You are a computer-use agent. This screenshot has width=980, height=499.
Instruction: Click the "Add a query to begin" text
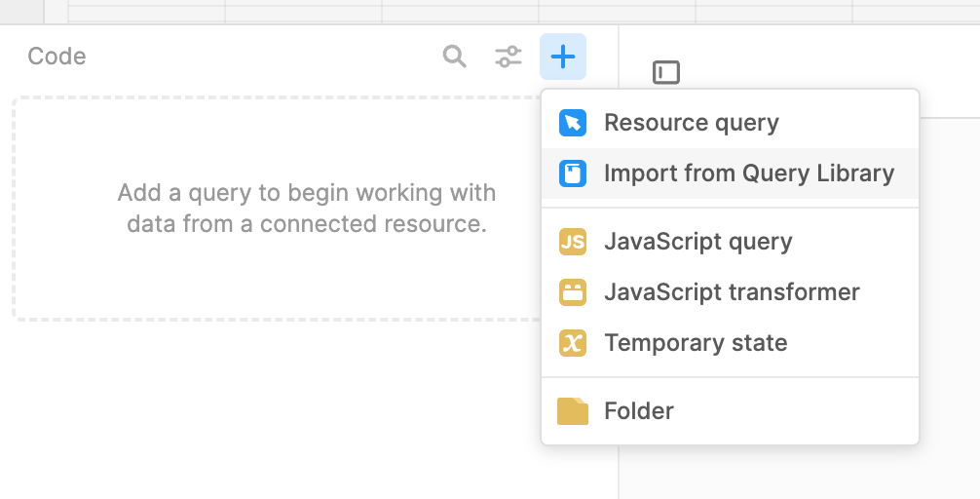[306, 193]
